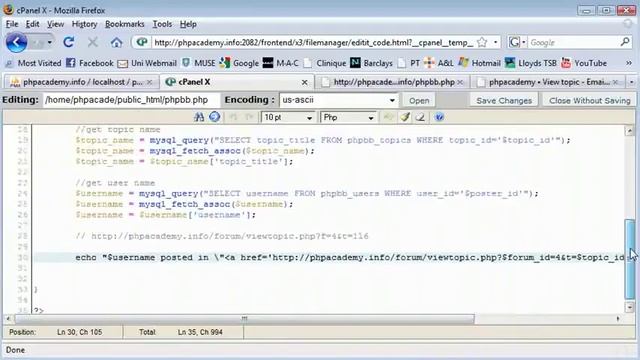
Task: Open the File menu
Action: [x=12, y=24]
